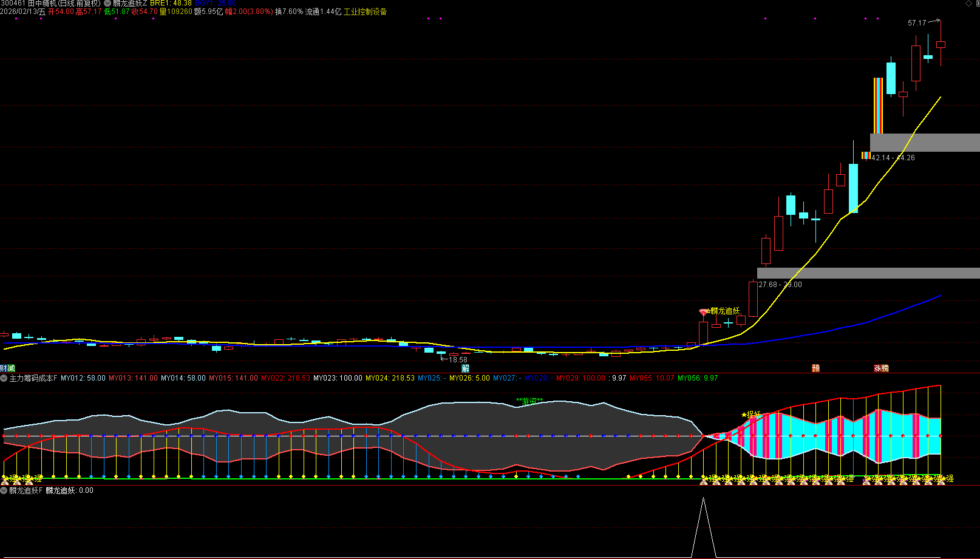Open the 主力筹码成本F indicator dropdown arrow
Viewport: 980px width, 559px height.
point(4,378)
